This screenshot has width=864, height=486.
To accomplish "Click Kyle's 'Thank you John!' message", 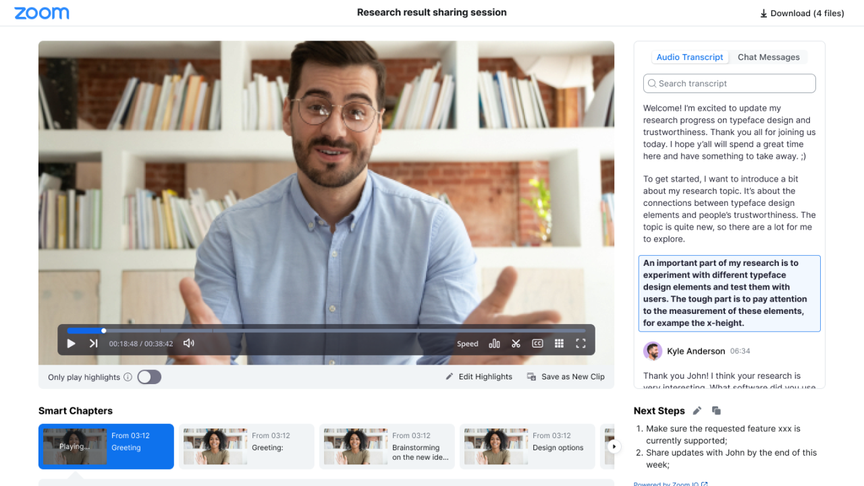I will coord(729,381).
